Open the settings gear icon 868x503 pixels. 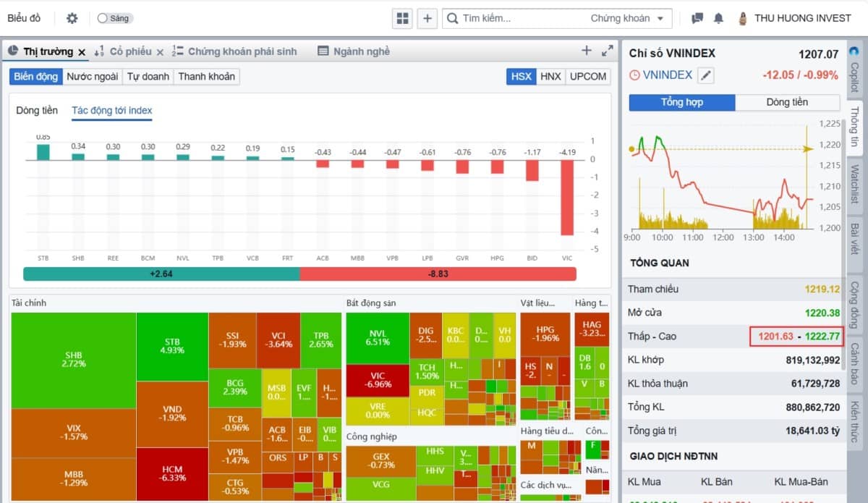(72, 18)
